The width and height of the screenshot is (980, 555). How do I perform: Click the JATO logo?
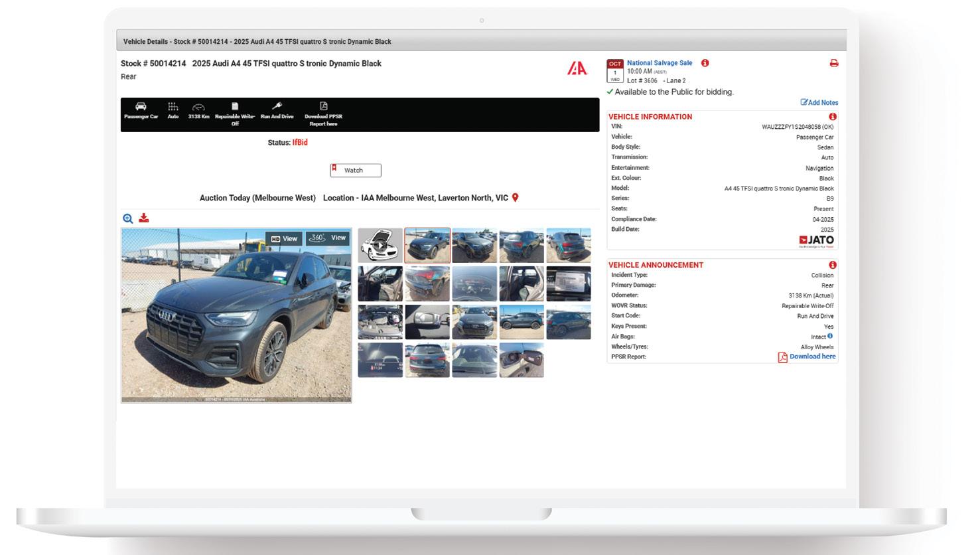coord(816,241)
